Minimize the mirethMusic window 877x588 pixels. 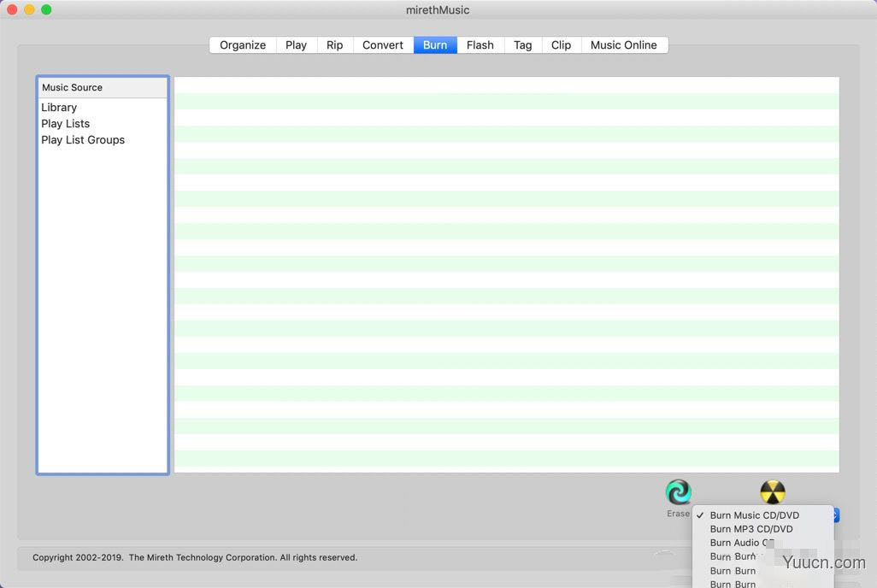tap(29, 9)
